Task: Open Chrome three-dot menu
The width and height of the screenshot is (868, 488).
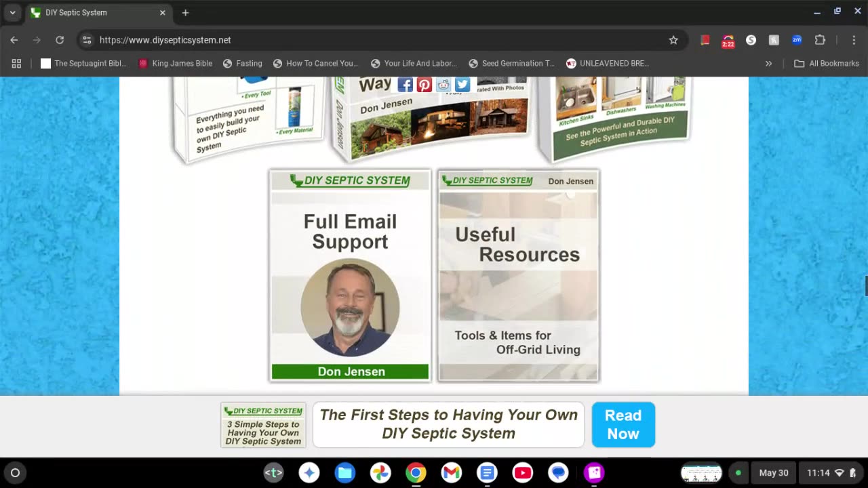Action: 853,40
